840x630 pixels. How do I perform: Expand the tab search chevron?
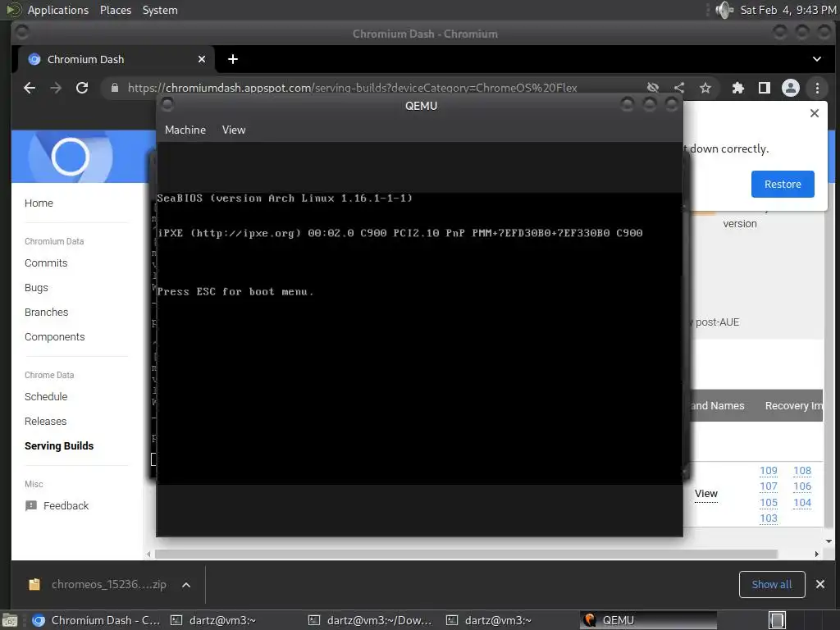(817, 59)
